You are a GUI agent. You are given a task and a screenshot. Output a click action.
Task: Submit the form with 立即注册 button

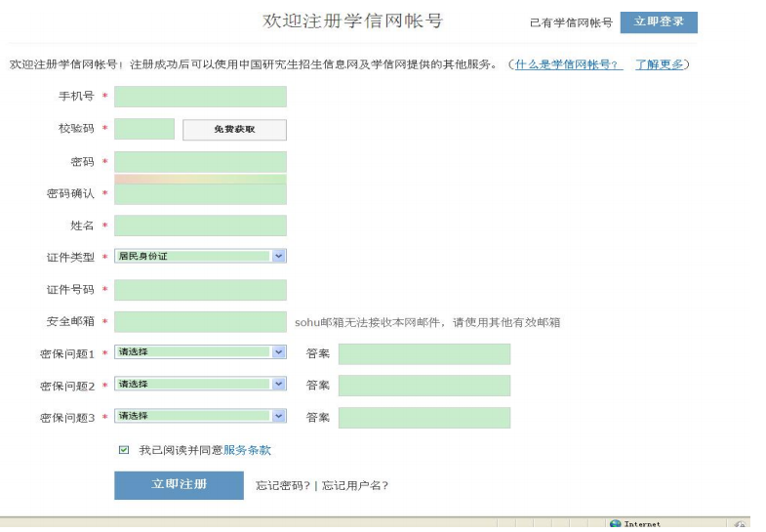pos(179,485)
